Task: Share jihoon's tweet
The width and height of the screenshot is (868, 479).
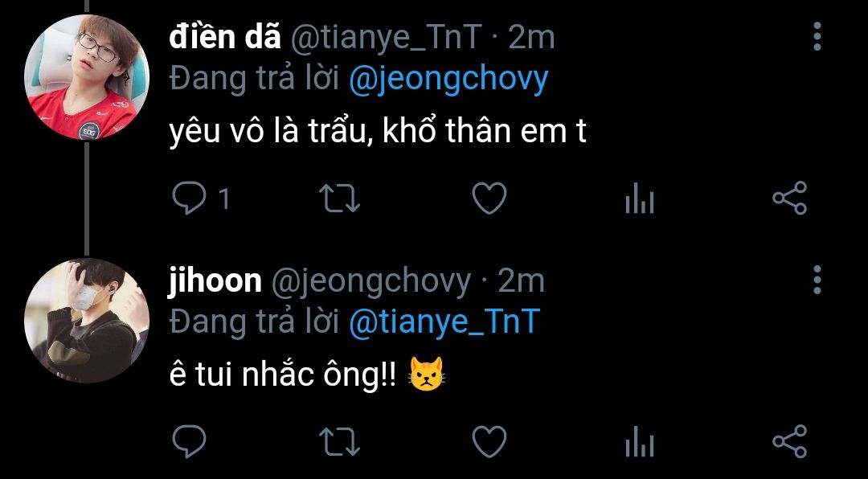Action: [789, 441]
